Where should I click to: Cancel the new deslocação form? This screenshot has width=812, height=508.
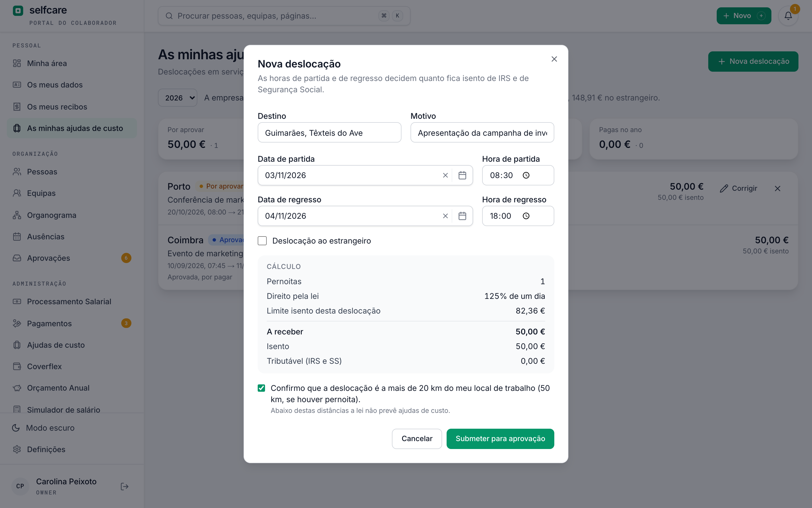417,439
